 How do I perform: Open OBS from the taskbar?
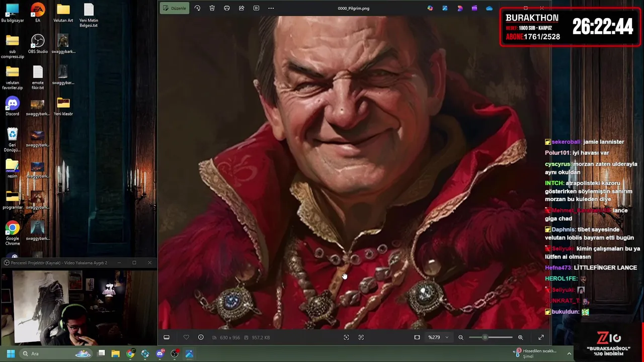[175, 353]
